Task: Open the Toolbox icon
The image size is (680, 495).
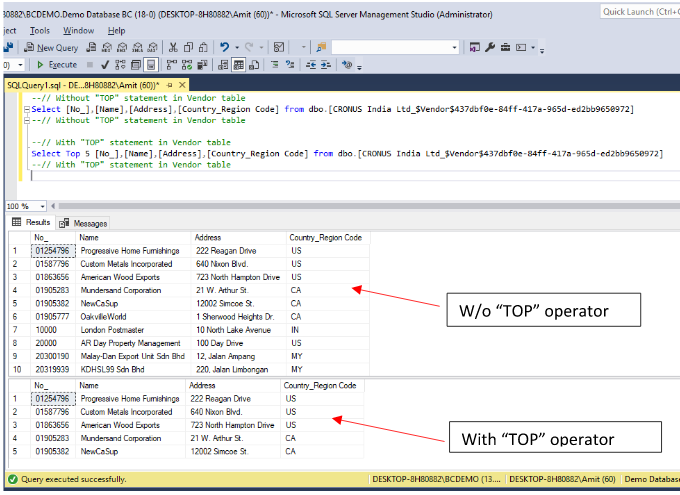Action: point(505,47)
